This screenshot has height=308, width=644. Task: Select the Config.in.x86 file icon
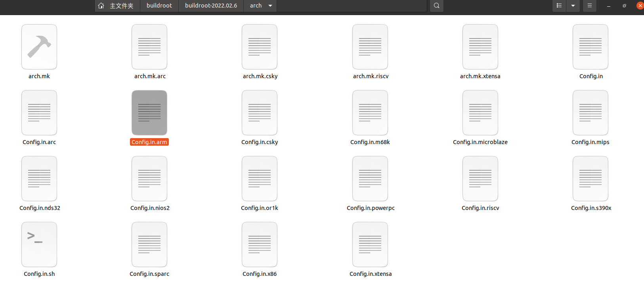point(260,244)
